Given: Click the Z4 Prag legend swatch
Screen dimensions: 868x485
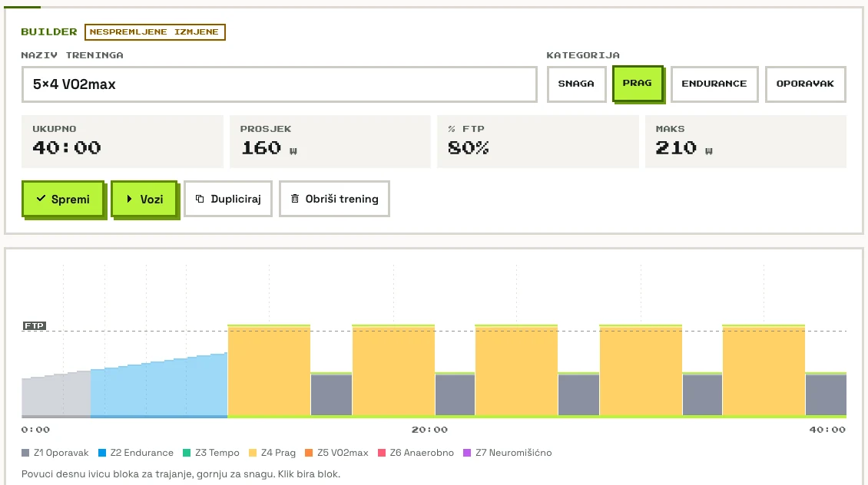Looking at the screenshot, I should click(x=253, y=453).
